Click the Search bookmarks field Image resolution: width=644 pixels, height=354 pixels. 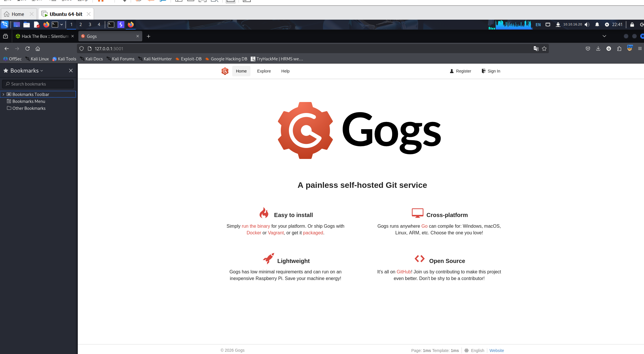click(x=38, y=84)
